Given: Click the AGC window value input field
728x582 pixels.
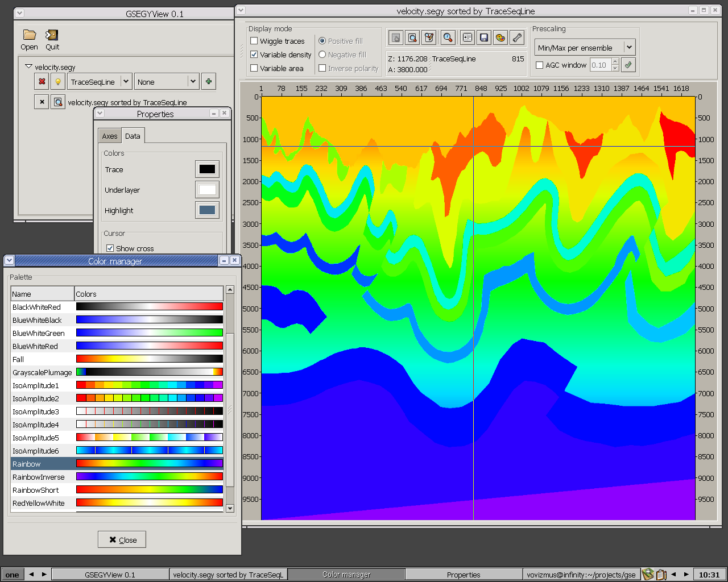Looking at the screenshot, I should (x=600, y=65).
